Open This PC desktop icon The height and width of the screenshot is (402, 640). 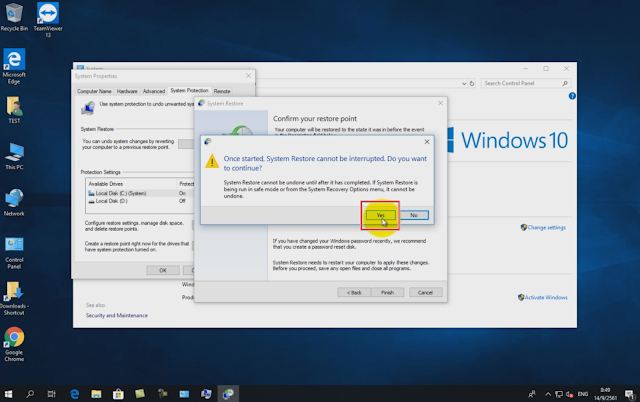[x=14, y=156]
